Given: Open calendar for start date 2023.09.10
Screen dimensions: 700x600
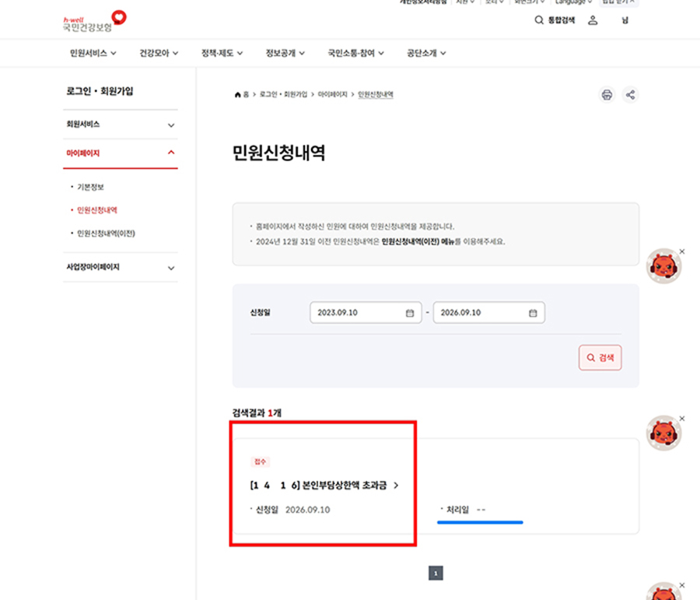Looking at the screenshot, I should (x=410, y=313).
